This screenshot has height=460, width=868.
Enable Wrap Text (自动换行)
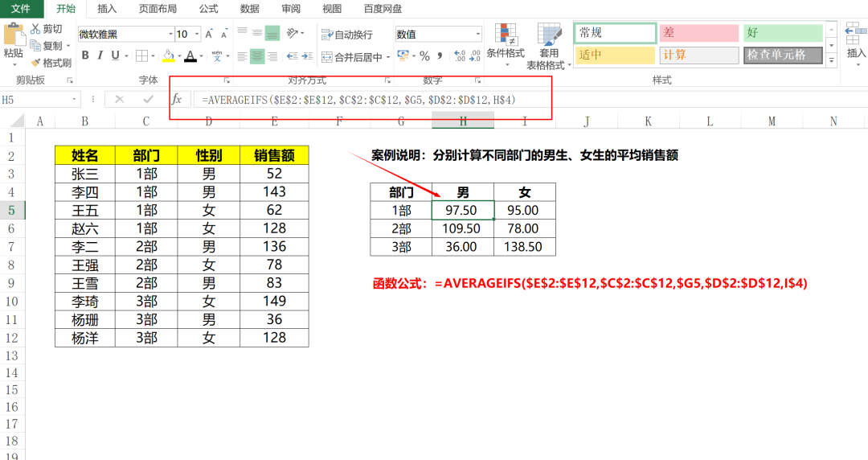pos(347,35)
